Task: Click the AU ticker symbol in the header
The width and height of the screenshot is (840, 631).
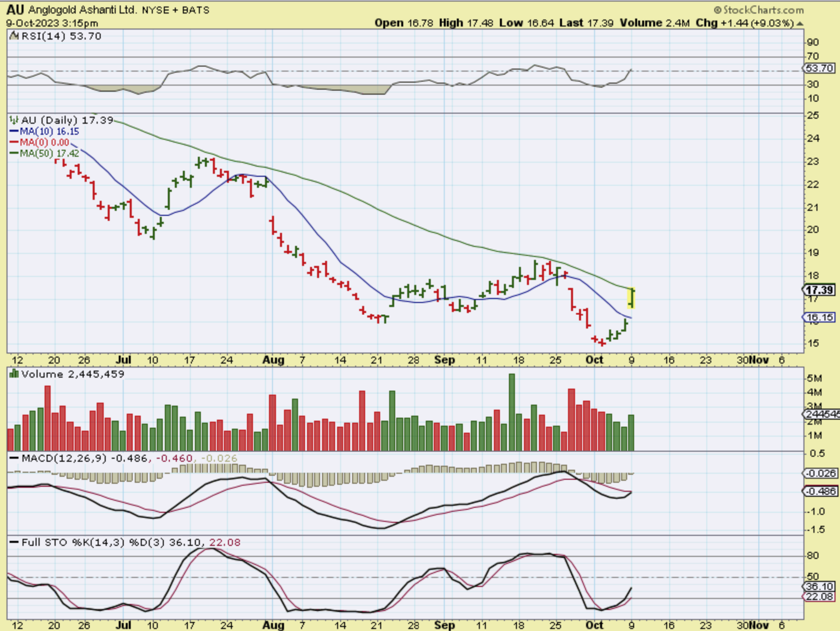Action: (x=16, y=10)
